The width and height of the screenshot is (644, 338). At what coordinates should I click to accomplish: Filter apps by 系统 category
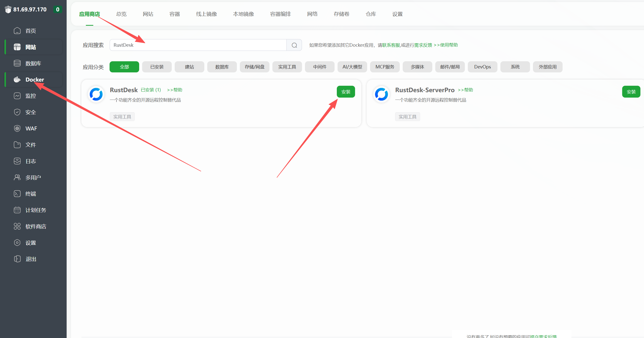(x=515, y=67)
